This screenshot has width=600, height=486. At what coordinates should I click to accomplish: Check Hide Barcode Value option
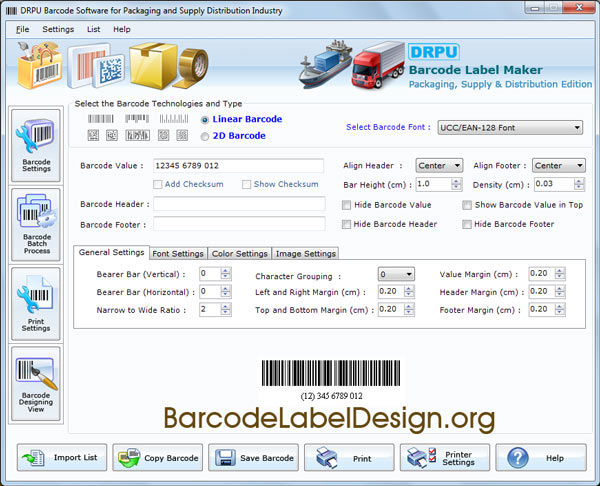point(346,205)
